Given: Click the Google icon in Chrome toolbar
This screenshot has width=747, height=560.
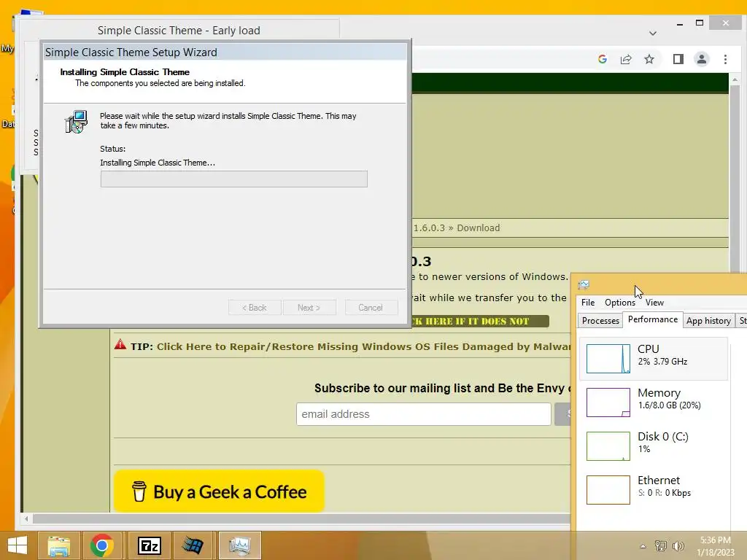Looking at the screenshot, I should pyautogui.click(x=602, y=59).
